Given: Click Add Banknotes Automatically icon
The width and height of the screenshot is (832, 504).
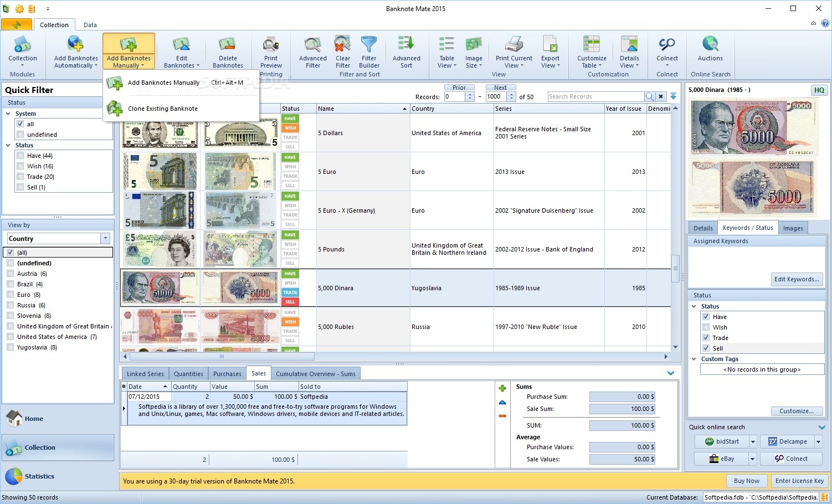Looking at the screenshot, I should click(76, 52).
